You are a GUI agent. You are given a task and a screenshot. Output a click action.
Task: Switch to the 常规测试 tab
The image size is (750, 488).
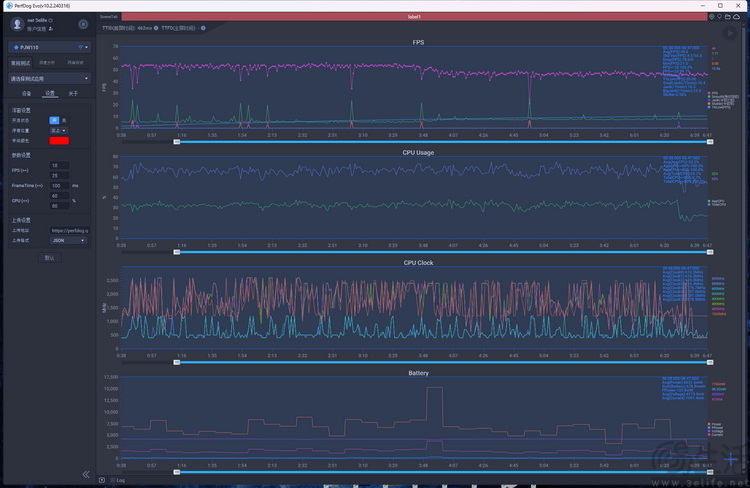tap(21, 63)
